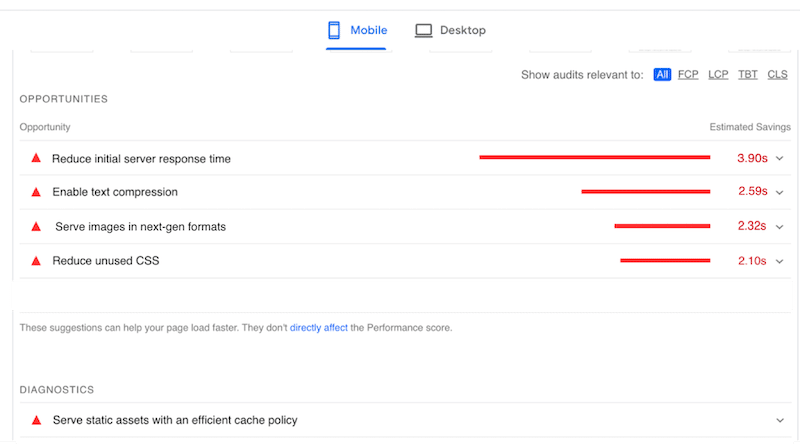The height and width of the screenshot is (444, 800).
Task: Click the DIAGNOSTICS section heading
Action: [x=57, y=390]
